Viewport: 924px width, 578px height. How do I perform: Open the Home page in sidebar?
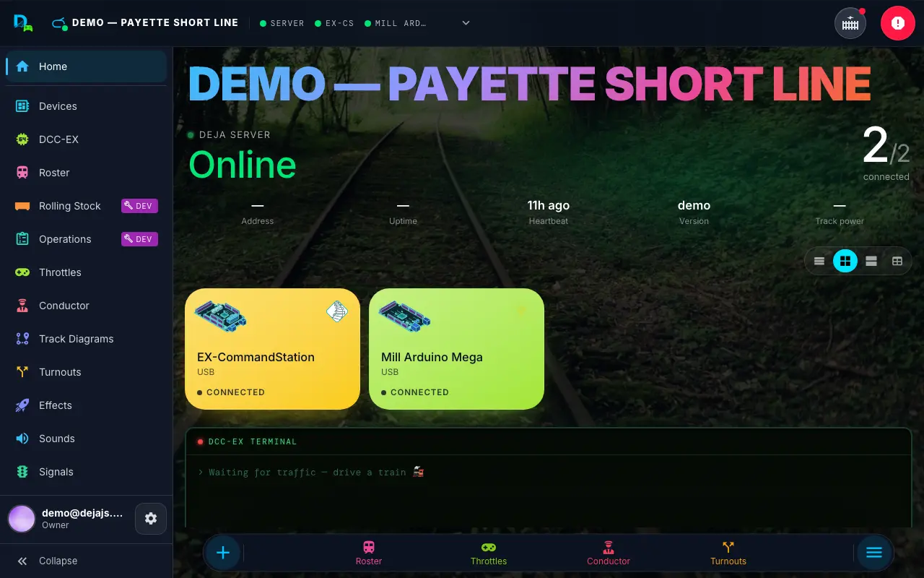tap(87, 66)
